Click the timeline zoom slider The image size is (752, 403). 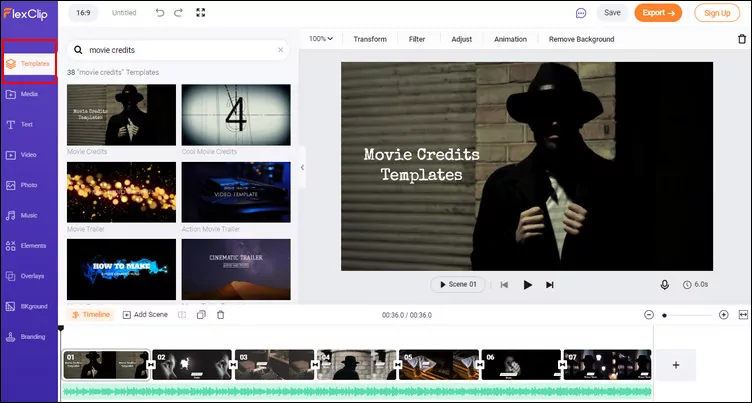(x=687, y=315)
